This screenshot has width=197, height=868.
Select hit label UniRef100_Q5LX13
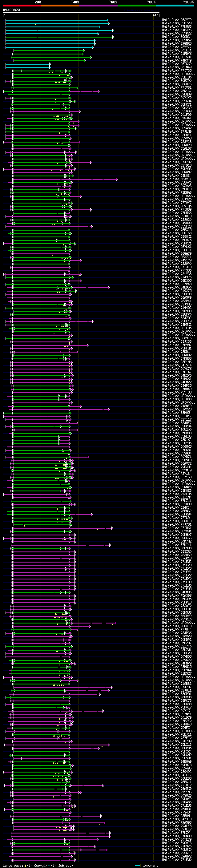177,745
